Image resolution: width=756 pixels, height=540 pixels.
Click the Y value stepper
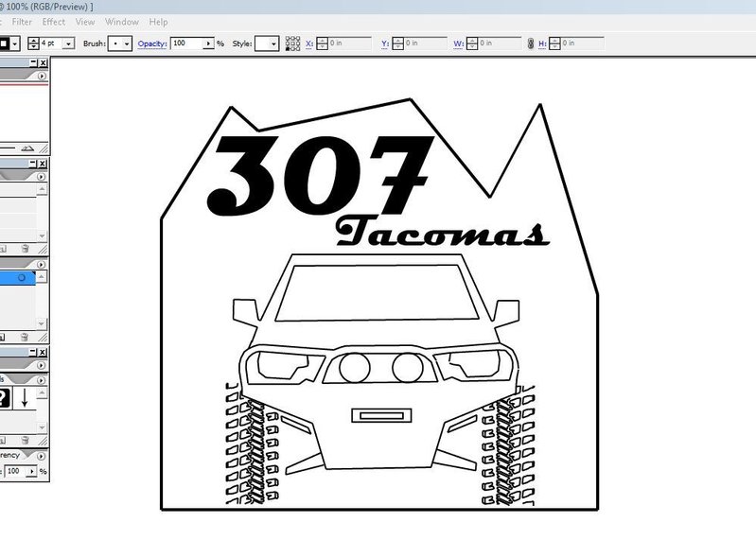(x=397, y=44)
